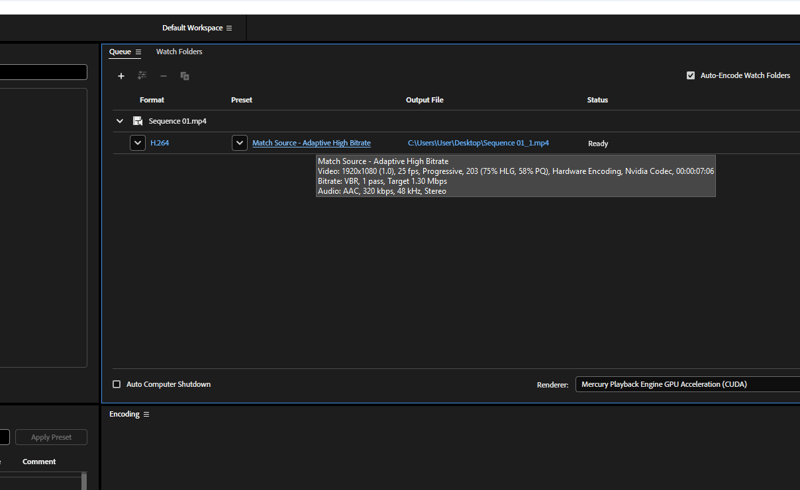The width and height of the screenshot is (800, 490).
Task: Click the Add Output settings icon
Action: coord(142,76)
